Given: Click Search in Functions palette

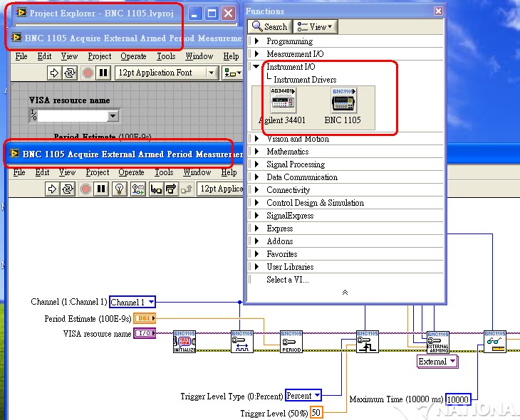Looking at the screenshot, I should pos(270,26).
